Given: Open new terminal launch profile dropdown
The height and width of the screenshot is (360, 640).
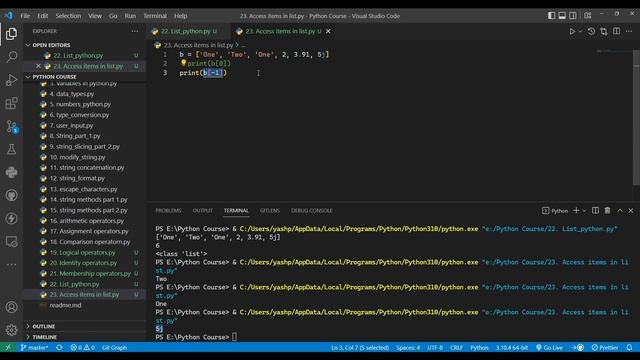Looking at the screenshot, I should click(x=584, y=211).
